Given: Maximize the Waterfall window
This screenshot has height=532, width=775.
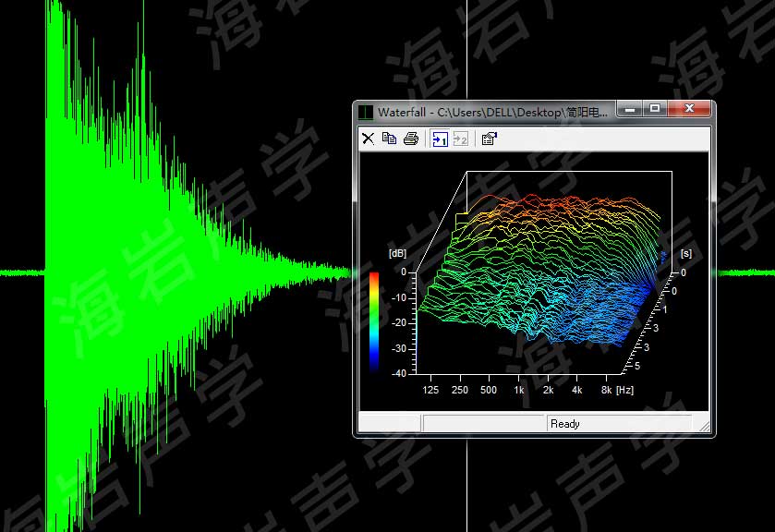Looking at the screenshot, I should [655, 109].
